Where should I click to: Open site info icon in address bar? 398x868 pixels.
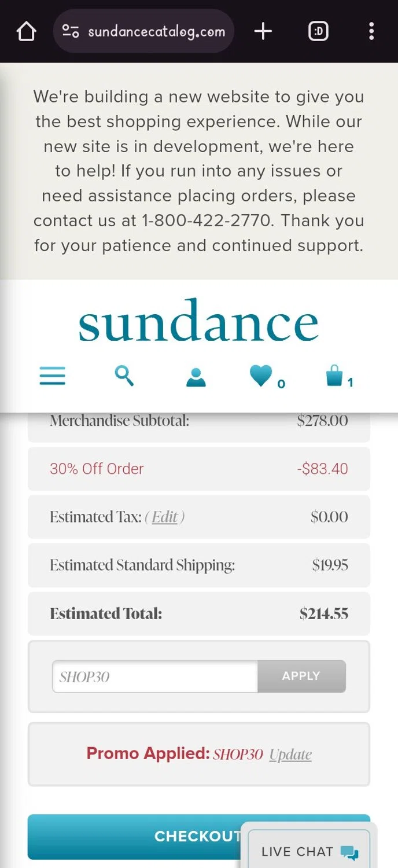click(x=71, y=31)
